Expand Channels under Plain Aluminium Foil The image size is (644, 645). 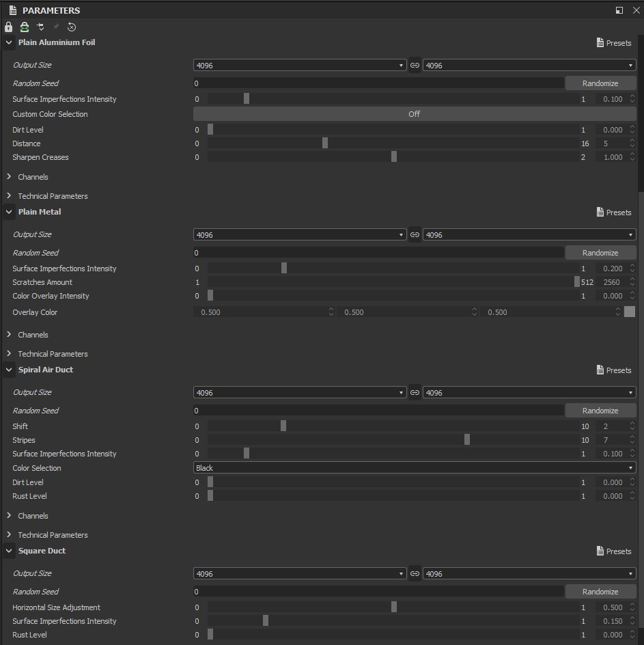[x=9, y=176]
